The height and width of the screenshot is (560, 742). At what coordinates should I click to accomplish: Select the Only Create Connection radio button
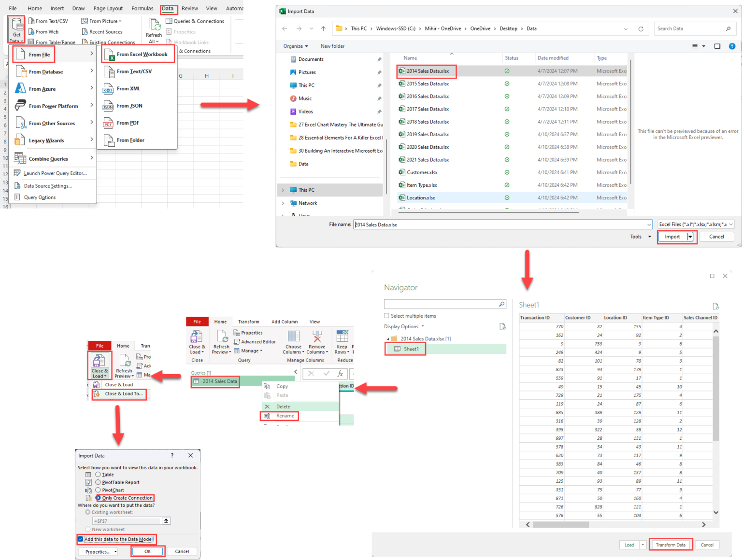tap(98, 498)
